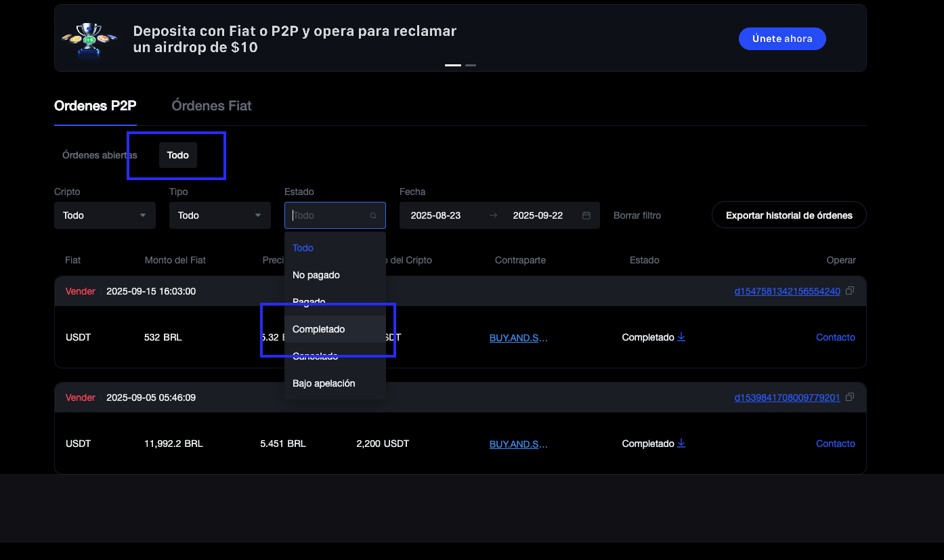Click Exportar historial de órdenes

point(789,215)
